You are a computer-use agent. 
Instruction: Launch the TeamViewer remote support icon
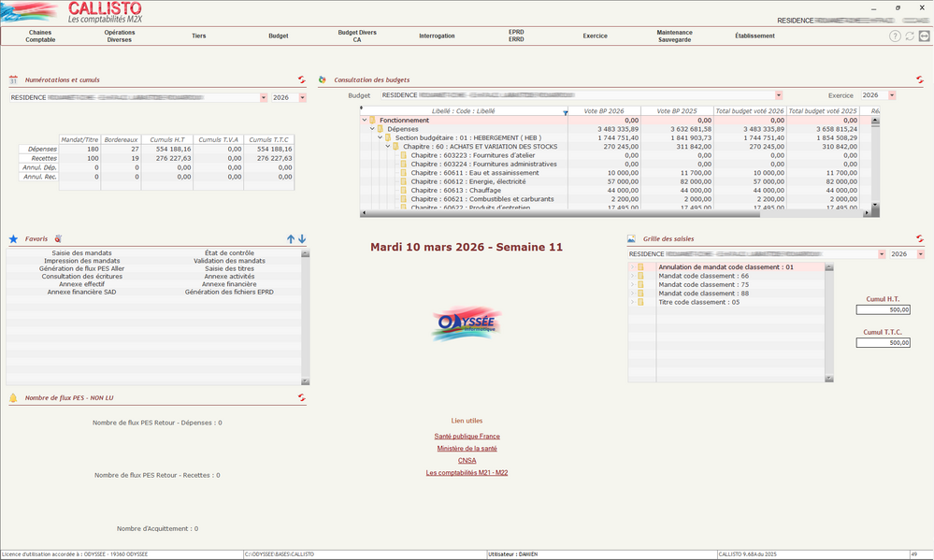(x=925, y=36)
